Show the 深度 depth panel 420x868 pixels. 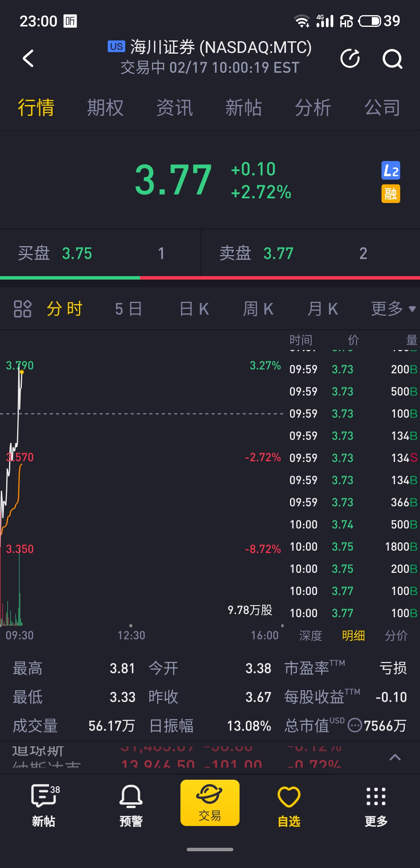311,635
